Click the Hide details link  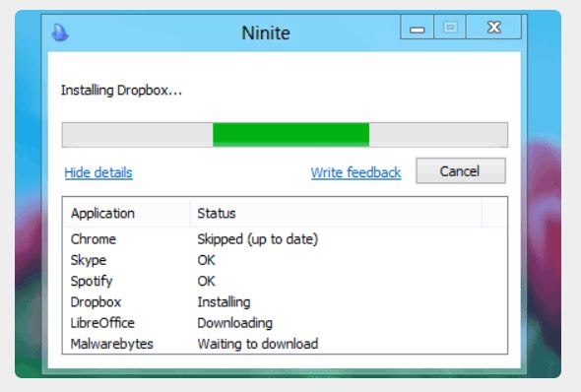coord(98,172)
